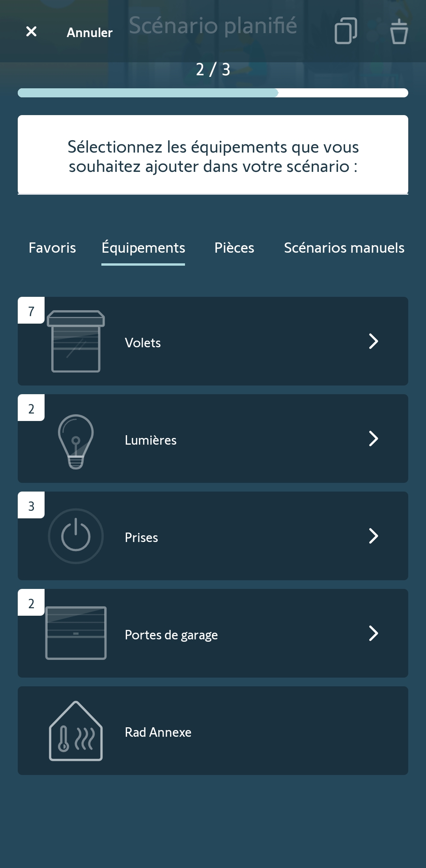
Task: Tap the duplicate scenario icon
Action: 346,31
